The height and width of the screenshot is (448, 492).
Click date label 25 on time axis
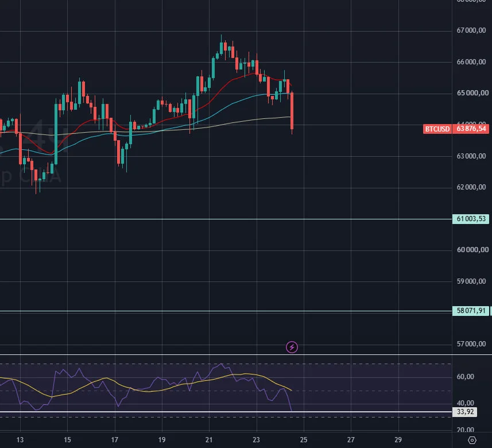[x=304, y=440]
